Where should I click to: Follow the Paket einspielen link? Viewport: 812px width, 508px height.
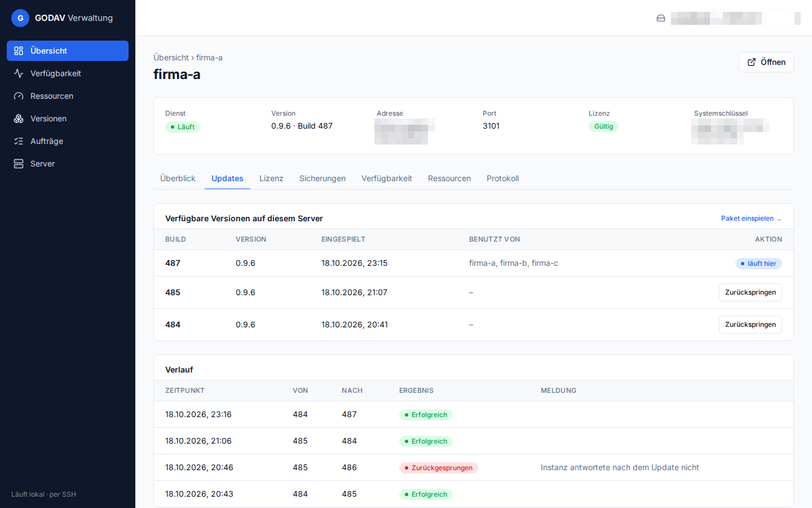tap(751, 218)
